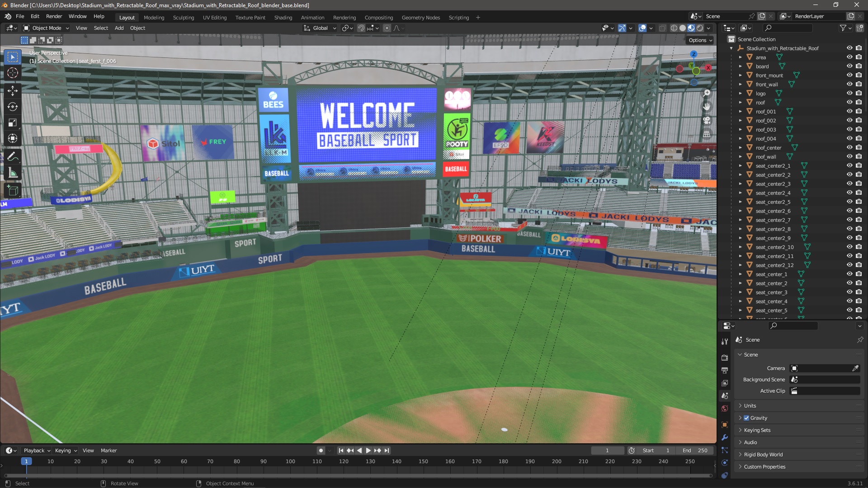Viewport: 868px width, 488px height.
Task: Select the Move tool
Action: (x=13, y=91)
